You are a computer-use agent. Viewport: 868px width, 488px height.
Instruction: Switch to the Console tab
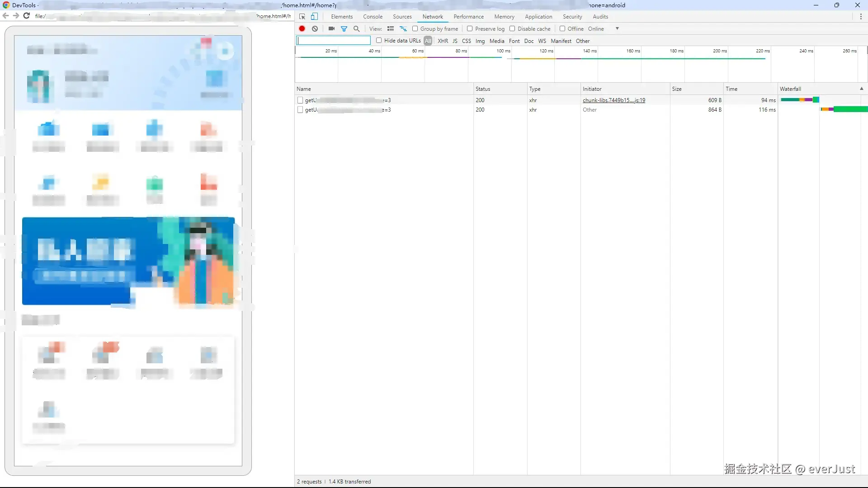tap(373, 17)
